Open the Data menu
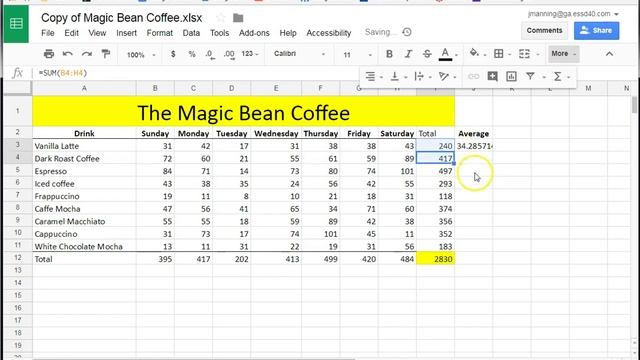This screenshot has width=640, height=360. point(191,33)
